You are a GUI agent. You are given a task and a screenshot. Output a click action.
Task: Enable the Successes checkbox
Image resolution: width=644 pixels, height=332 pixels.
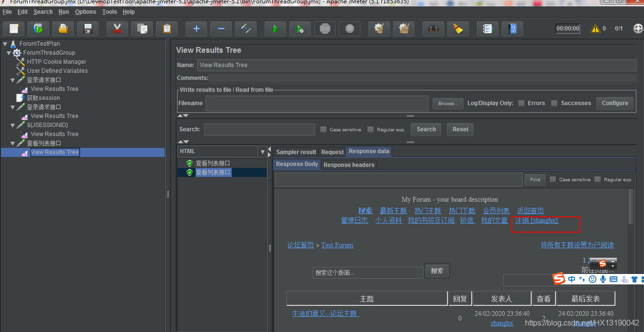coord(554,103)
